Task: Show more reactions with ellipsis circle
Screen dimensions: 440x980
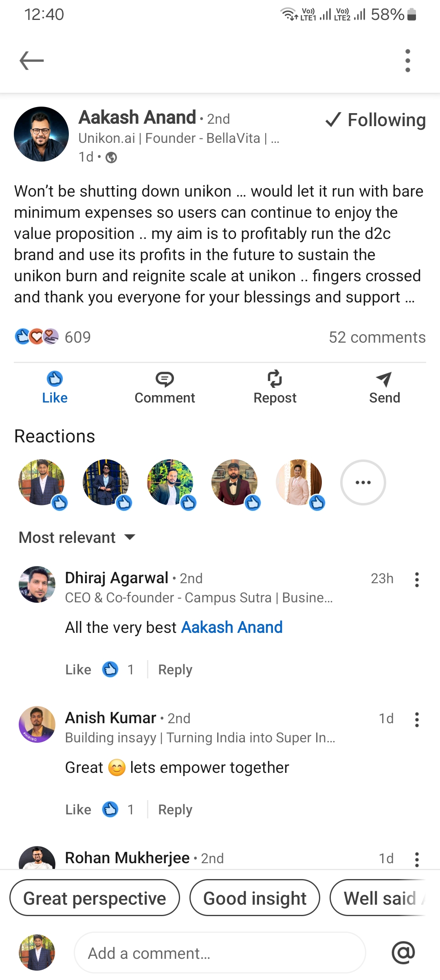Action: pos(363,482)
